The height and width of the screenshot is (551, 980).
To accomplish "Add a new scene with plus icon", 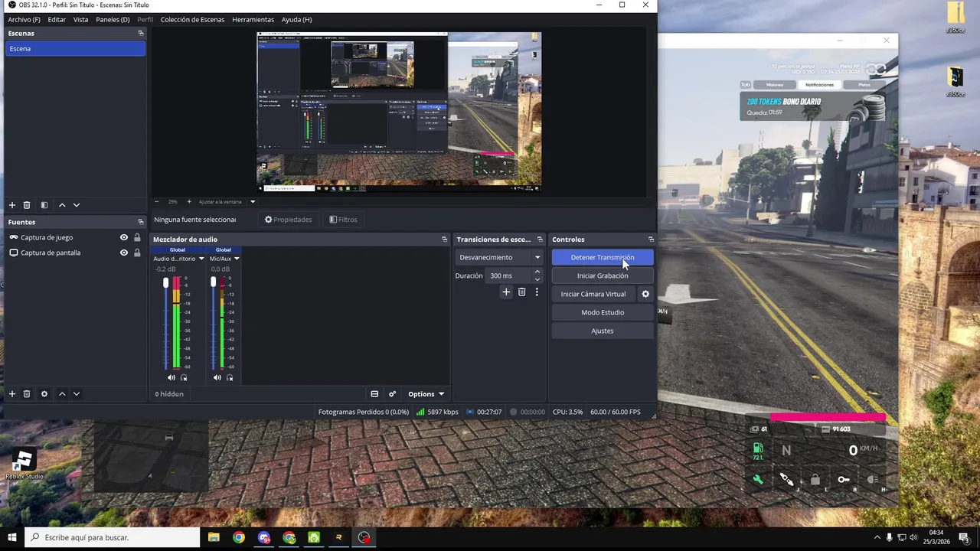I will tap(12, 205).
